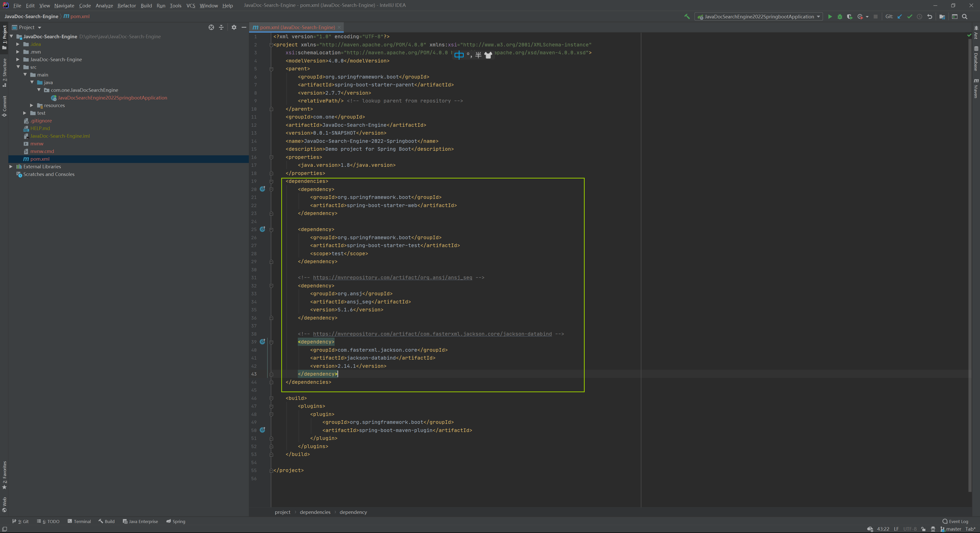
Task: Click the grey Stop square icon
Action: 876,17
